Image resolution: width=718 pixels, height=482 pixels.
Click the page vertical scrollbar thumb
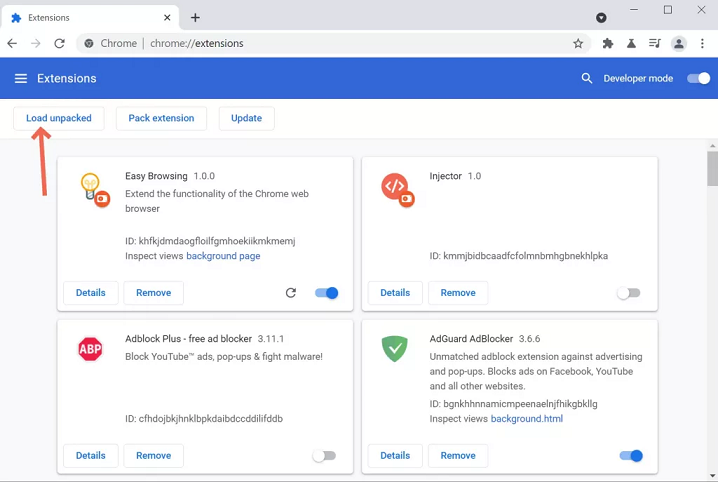click(x=713, y=169)
